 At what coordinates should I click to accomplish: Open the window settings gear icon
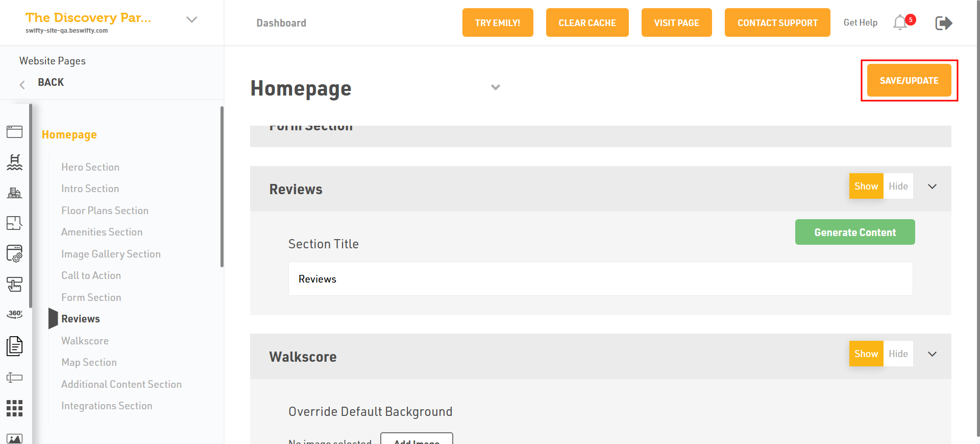point(14,253)
